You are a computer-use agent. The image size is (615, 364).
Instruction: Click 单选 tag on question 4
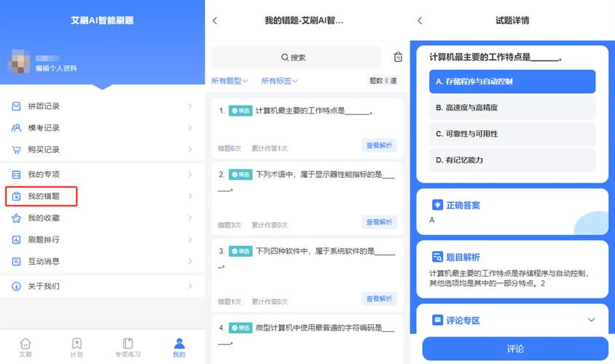tap(240, 328)
